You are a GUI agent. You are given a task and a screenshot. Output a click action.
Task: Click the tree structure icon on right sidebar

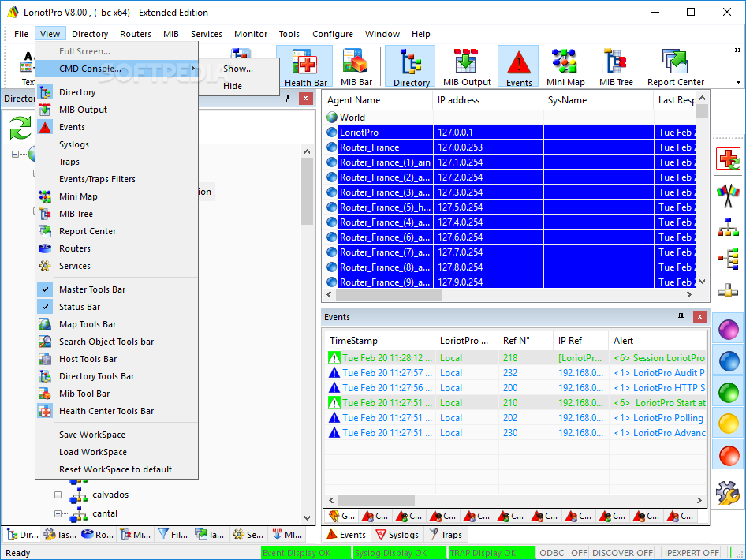click(x=728, y=259)
